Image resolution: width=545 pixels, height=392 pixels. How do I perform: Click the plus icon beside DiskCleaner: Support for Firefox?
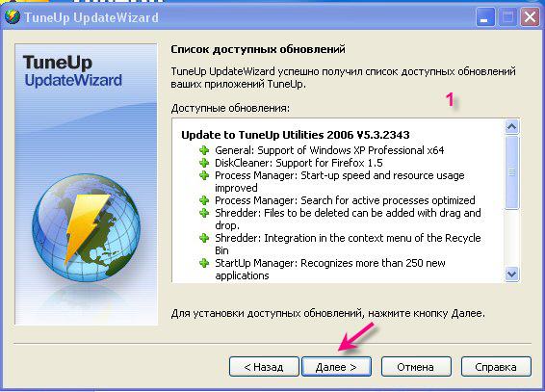(x=204, y=163)
